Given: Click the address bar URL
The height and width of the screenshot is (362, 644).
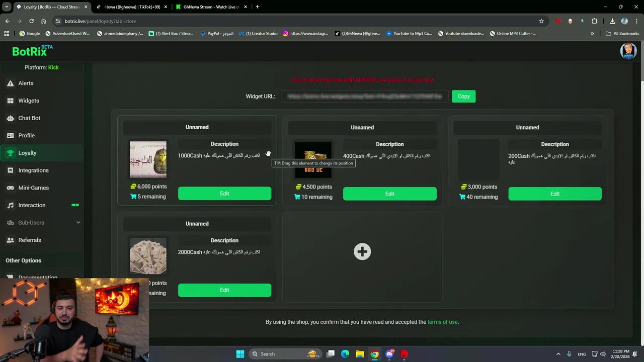Looking at the screenshot, I should (100, 21).
